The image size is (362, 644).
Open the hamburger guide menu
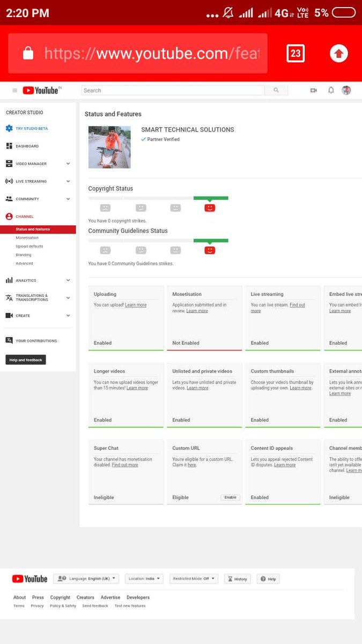tap(15, 91)
